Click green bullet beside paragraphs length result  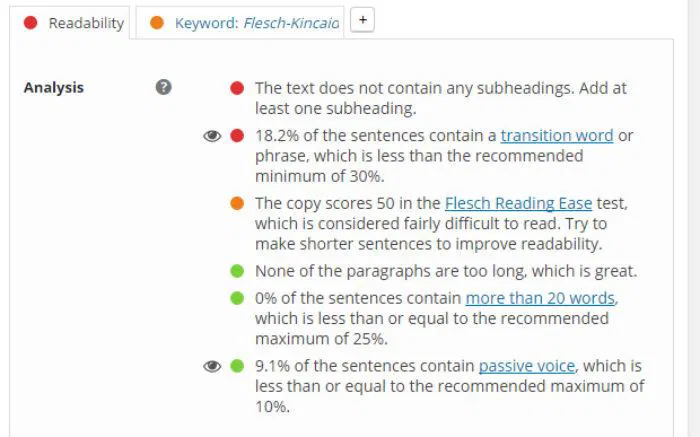pos(237,271)
